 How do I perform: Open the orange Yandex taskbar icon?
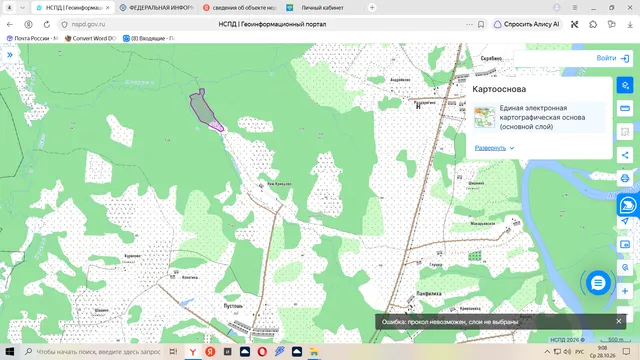coord(210,351)
